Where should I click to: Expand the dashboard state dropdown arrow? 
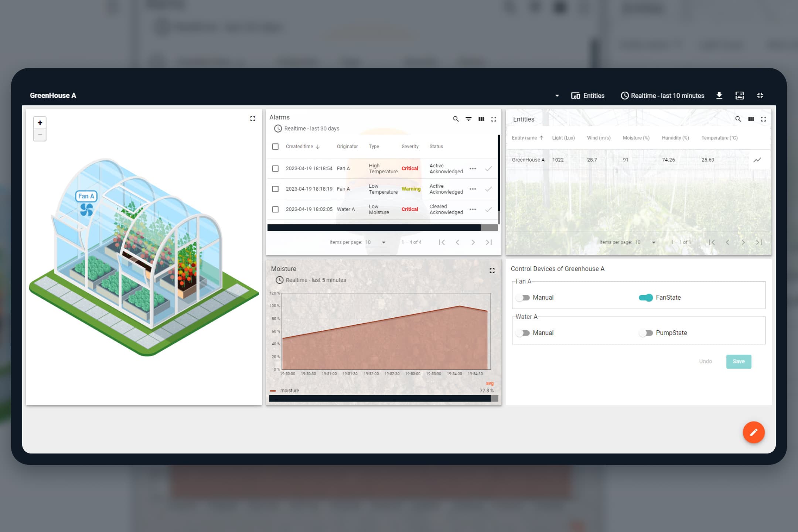[x=557, y=96]
